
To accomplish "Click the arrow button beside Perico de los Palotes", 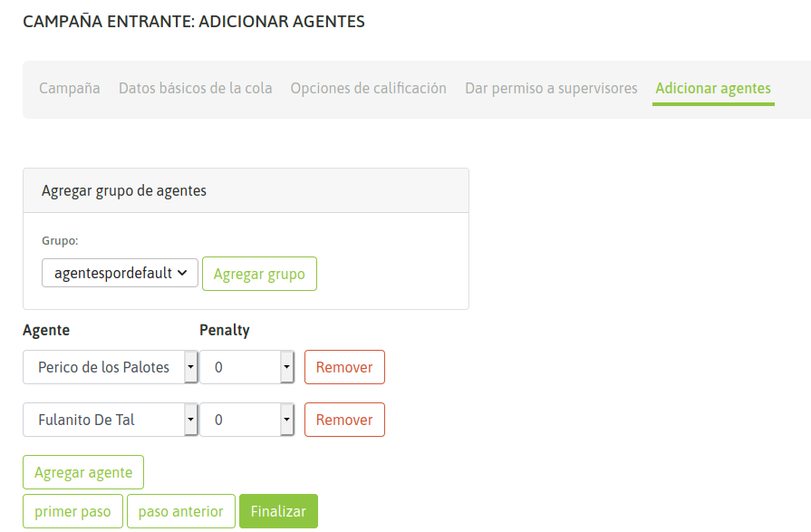I will click(x=190, y=367).
